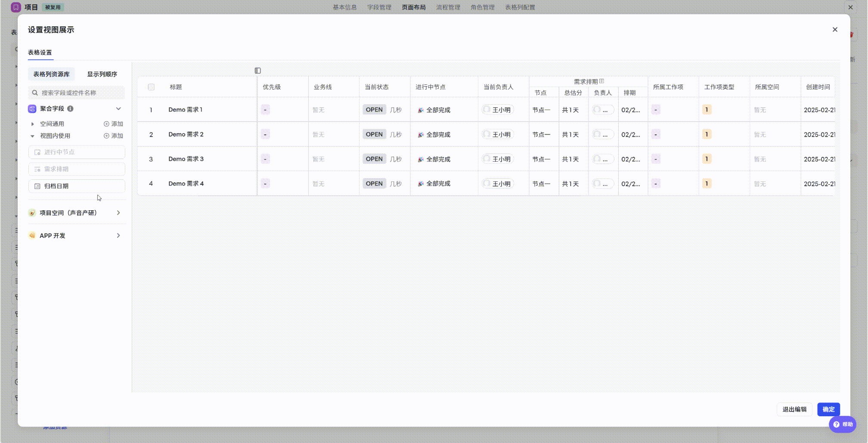
Task: Click the 被复用 tag beside 项目
Action: coord(53,7)
